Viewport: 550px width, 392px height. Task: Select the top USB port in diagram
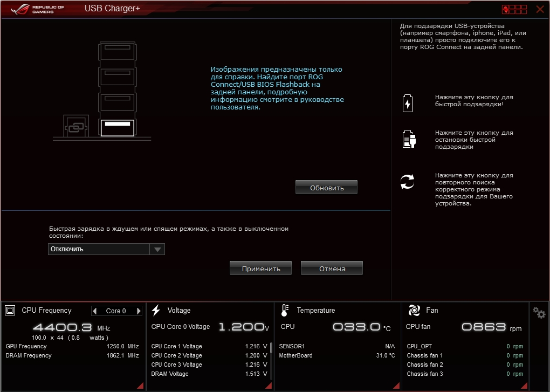coord(118,51)
